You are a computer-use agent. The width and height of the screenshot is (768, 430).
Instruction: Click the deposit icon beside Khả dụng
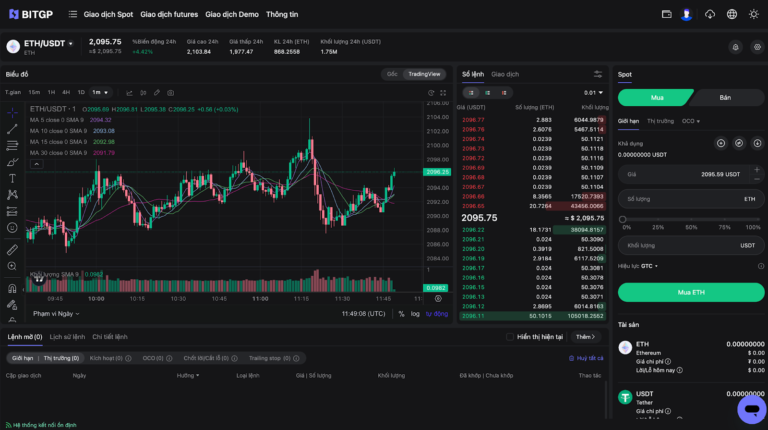tap(721, 143)
